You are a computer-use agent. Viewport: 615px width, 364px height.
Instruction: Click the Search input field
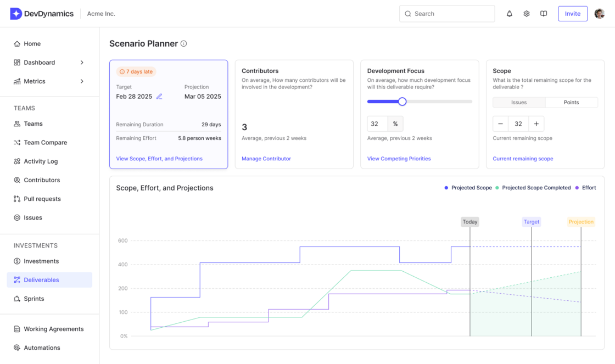click(447, 14)
